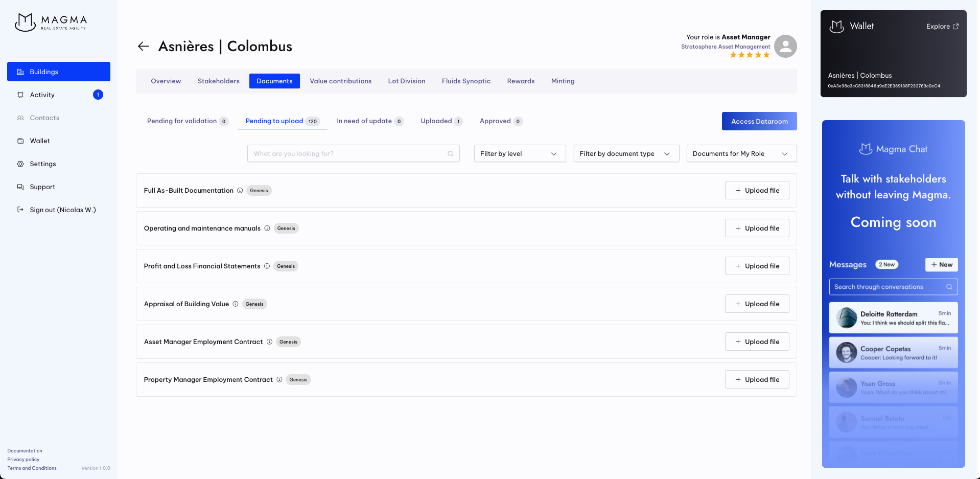Open the Filter by document type dropdown
The height and width of the screenshot is (479, 980).
pos(626,154)
